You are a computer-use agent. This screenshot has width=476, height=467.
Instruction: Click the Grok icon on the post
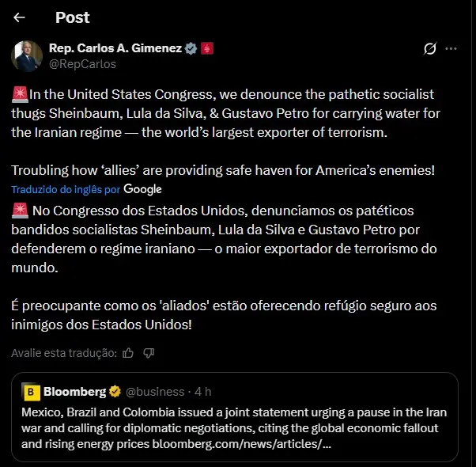[x=430, y=49]
